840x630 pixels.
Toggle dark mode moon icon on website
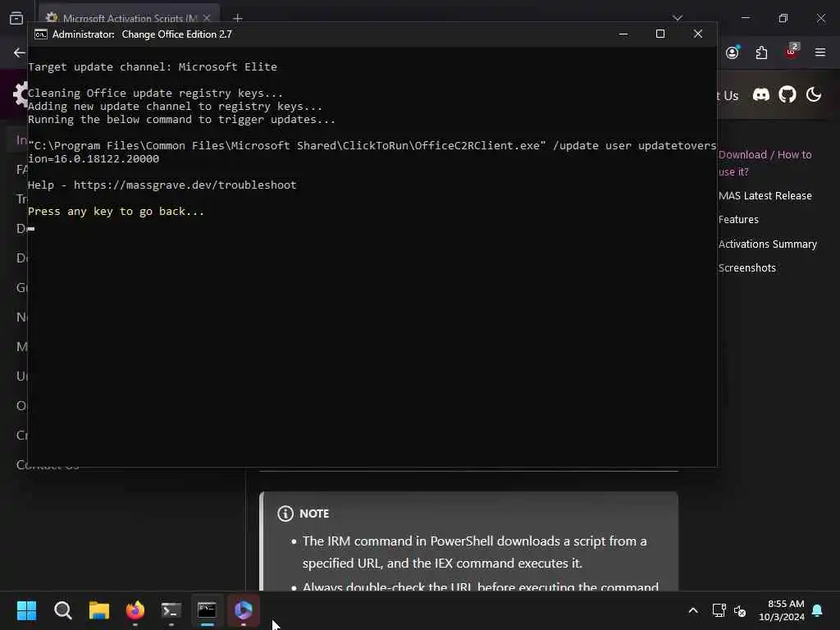[813, 95]
